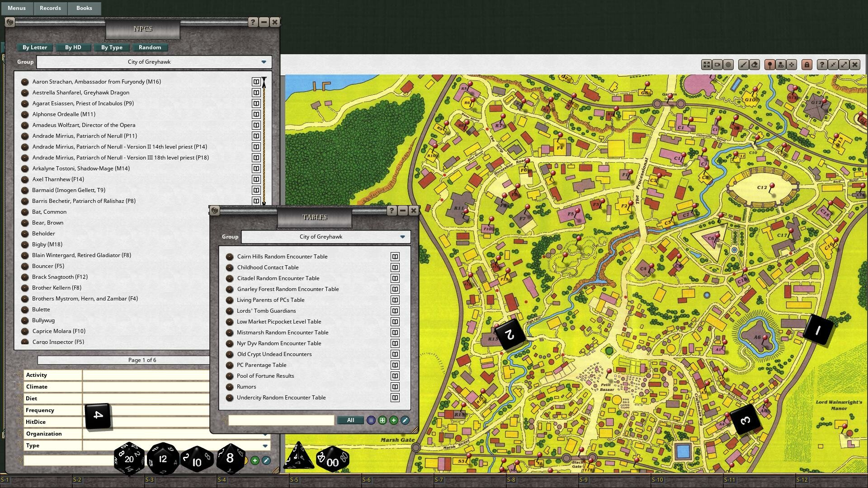Open the Group dropdown in the NPCs window
This screenshot has width=868, height=488.
pyautogui.click(x=264, y=62)
